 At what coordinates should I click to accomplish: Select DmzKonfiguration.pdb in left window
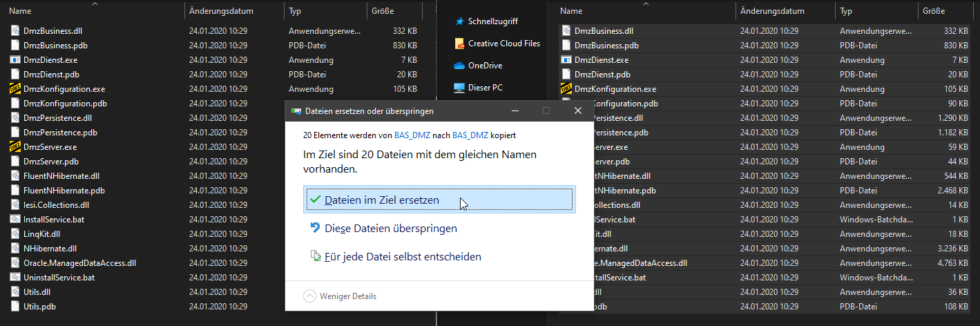[x=65, y=104]
